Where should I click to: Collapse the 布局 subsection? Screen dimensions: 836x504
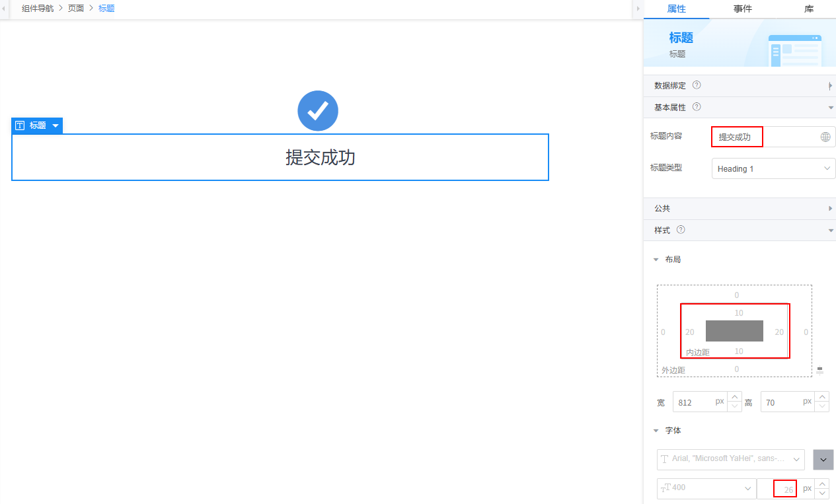pos(656,260)
